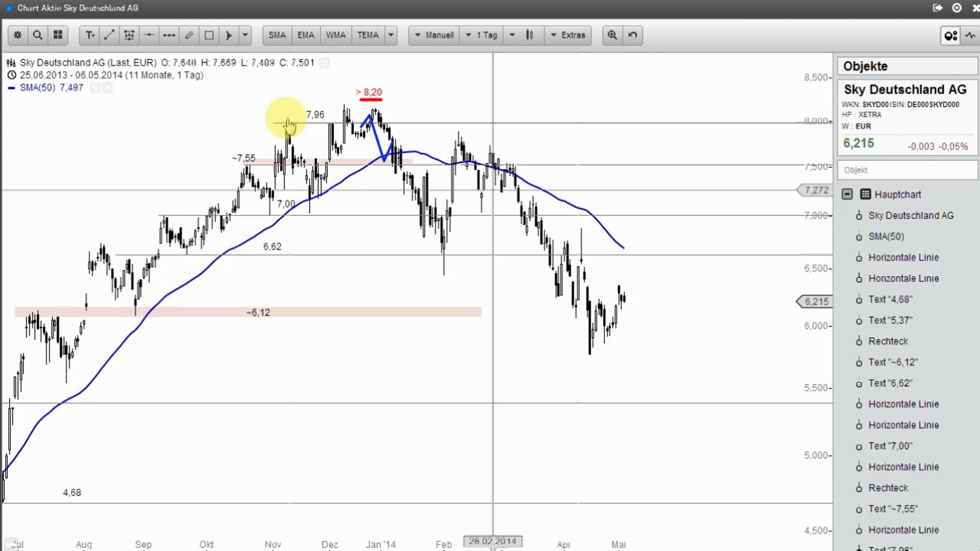Click the "~7,55" annotation on the chart
Screen dimensions: 980x551
[244, 158]
